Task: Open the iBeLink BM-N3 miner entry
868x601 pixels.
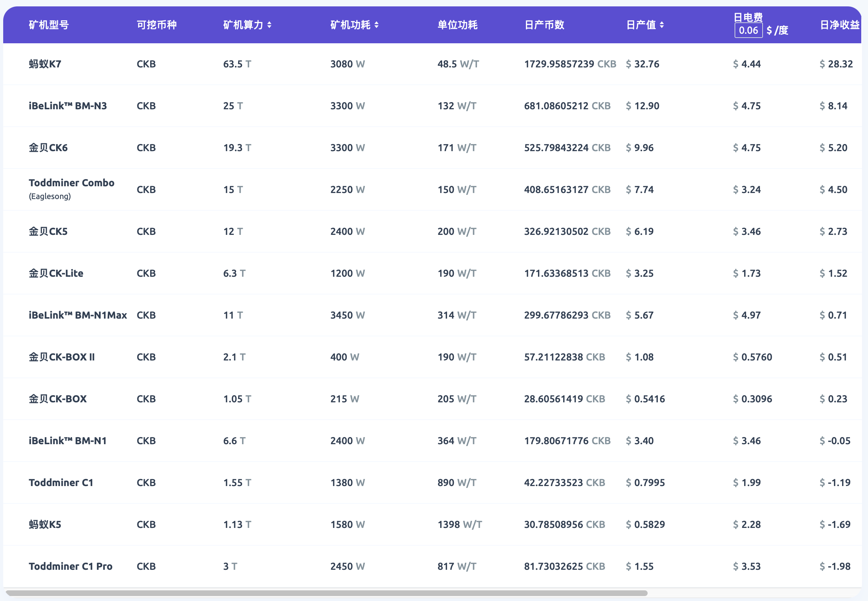Action: pos(68,106)
